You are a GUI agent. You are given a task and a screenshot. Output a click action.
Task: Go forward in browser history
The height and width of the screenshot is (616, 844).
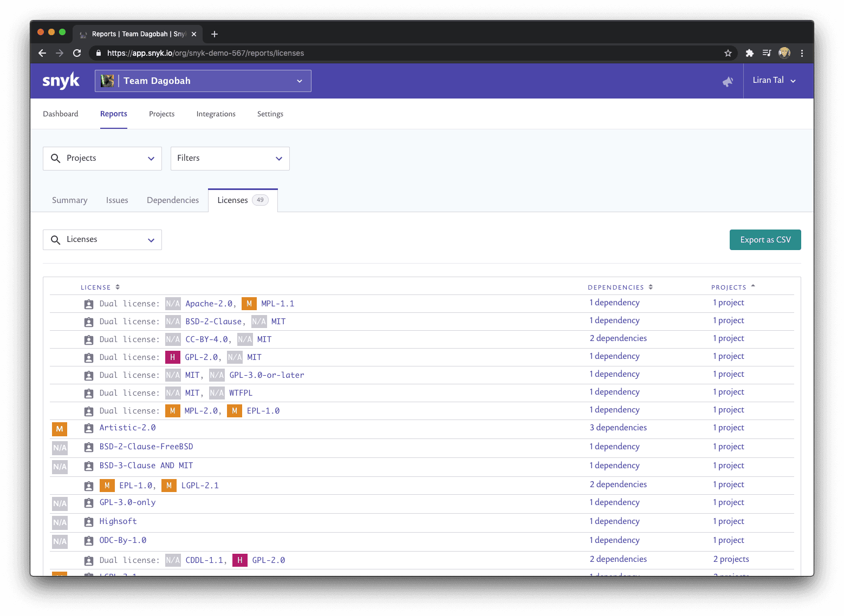pyautogui.click(x=60, y=53)
